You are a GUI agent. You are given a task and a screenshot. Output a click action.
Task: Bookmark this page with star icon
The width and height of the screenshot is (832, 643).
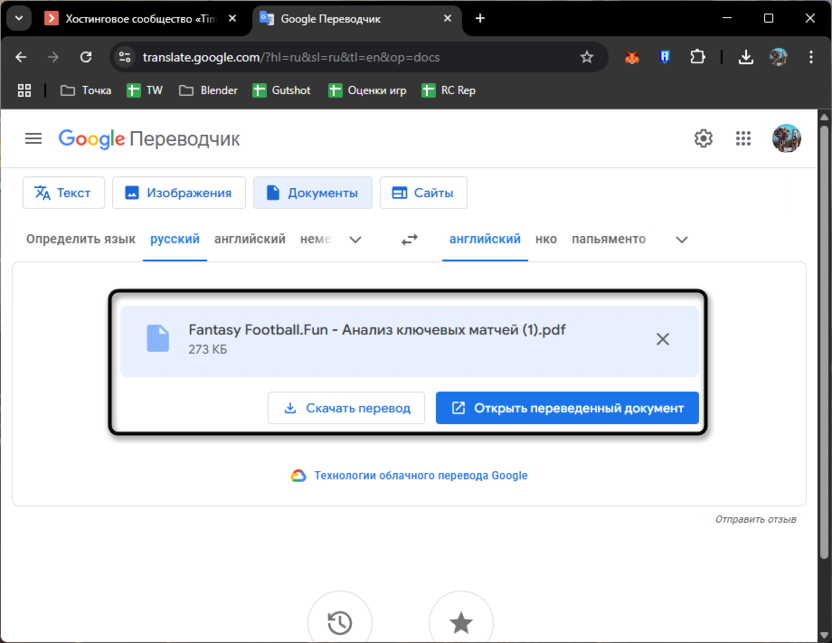tap(586, 57)
